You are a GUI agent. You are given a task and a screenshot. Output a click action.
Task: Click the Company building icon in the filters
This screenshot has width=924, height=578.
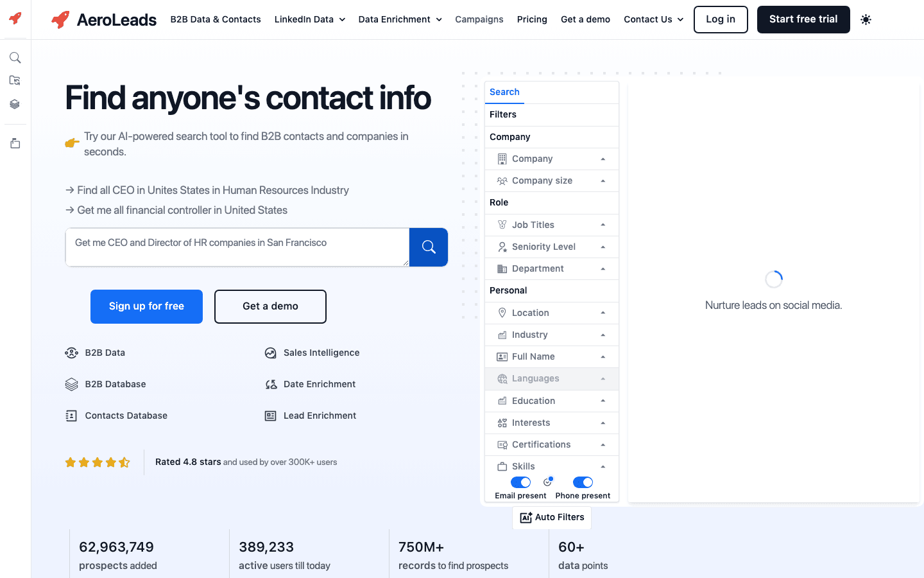[x=502, y=159]
